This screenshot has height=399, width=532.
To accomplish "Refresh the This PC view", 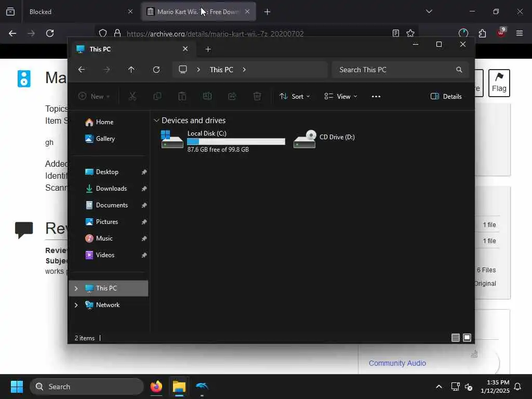I will tap(156, 70).
